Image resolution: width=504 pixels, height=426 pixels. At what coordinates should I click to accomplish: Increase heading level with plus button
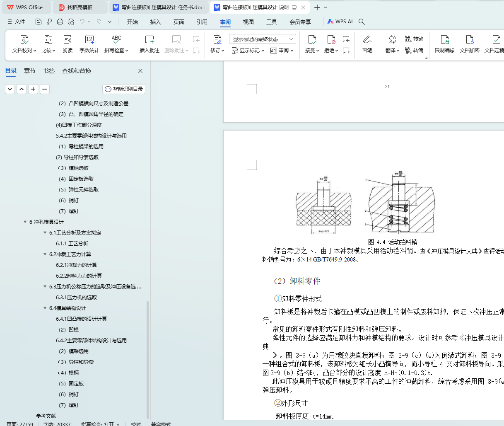coord(33,89)
